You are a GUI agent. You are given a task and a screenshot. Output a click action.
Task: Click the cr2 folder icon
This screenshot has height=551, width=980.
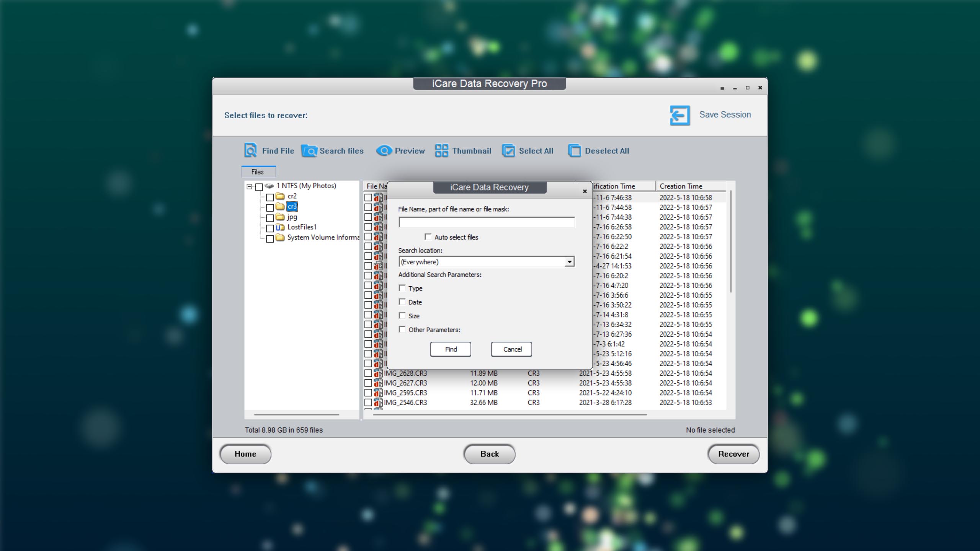[x=280, y=196]
